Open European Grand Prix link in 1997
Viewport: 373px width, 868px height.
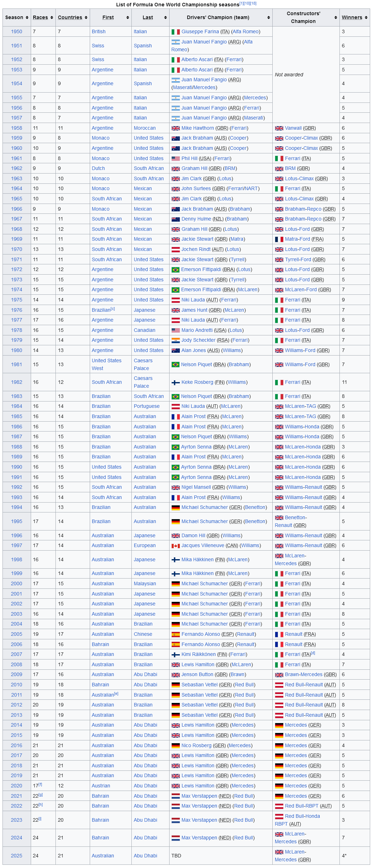(145, 545)
